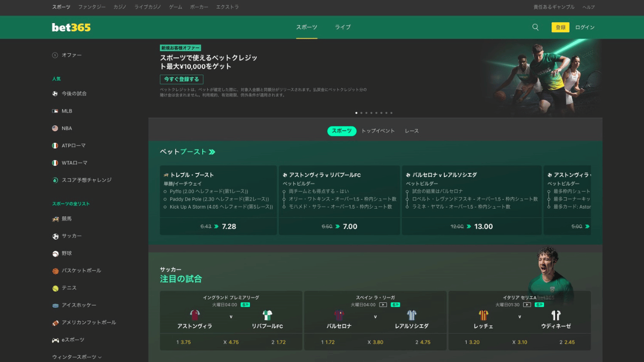Image resolution: width=644 pixels, height=362 pixels.
Task: Bet on Lecce win at 3.20
Action: [x=472, y=342]
